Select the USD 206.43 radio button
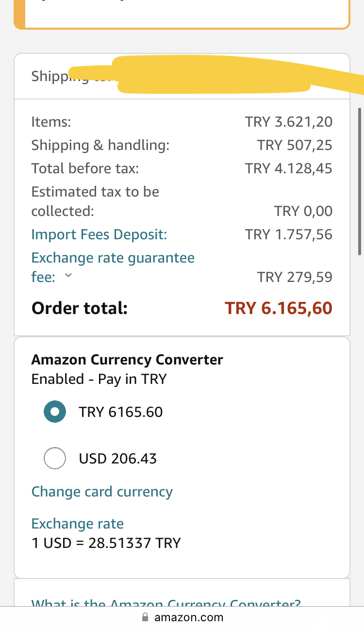This screenshot has height=628, width=364. coord(55,458)
